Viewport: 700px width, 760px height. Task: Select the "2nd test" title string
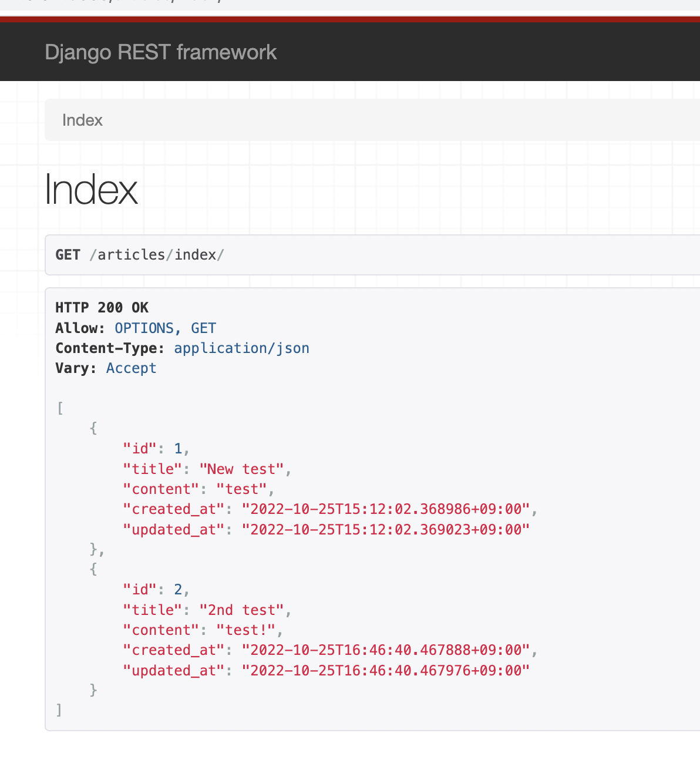coord(243,610)
